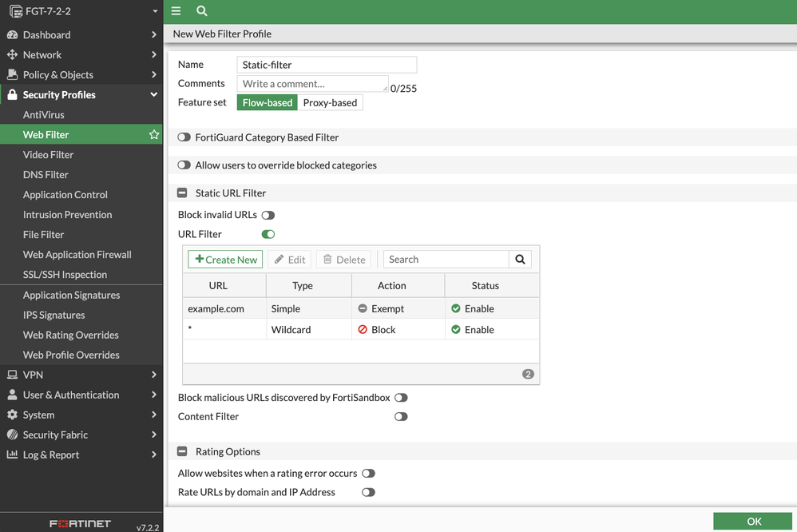Click the System gear icon in sidebar

point(12,415)
